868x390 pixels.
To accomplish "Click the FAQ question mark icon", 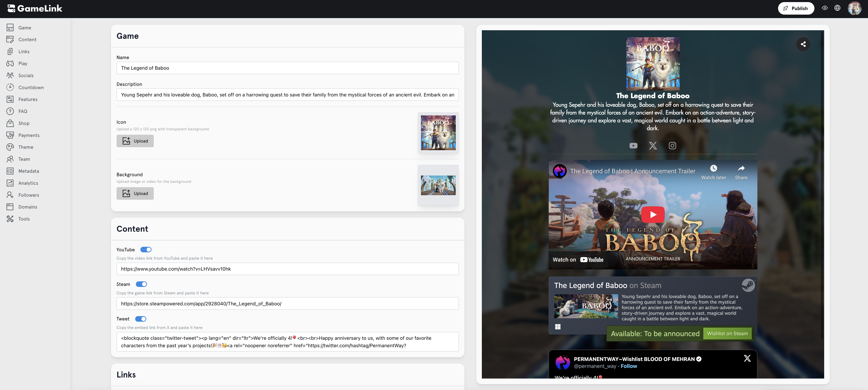I will [10, 111].
